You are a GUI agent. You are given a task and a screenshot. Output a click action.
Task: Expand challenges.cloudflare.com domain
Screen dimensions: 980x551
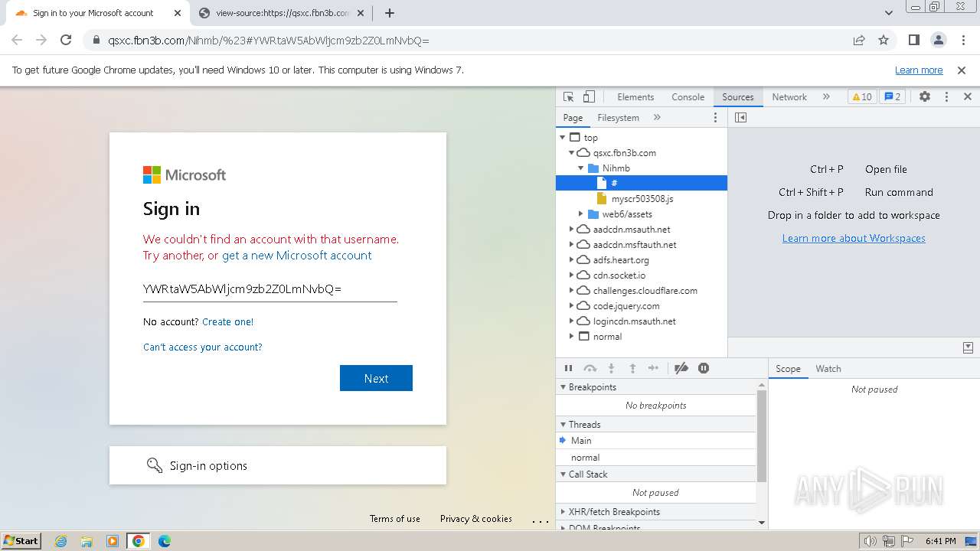coord(571,291)
